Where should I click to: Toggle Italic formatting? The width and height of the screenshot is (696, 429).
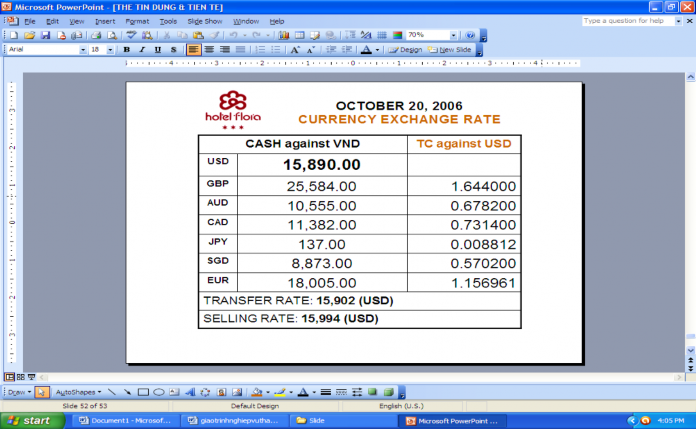(142, 49)
